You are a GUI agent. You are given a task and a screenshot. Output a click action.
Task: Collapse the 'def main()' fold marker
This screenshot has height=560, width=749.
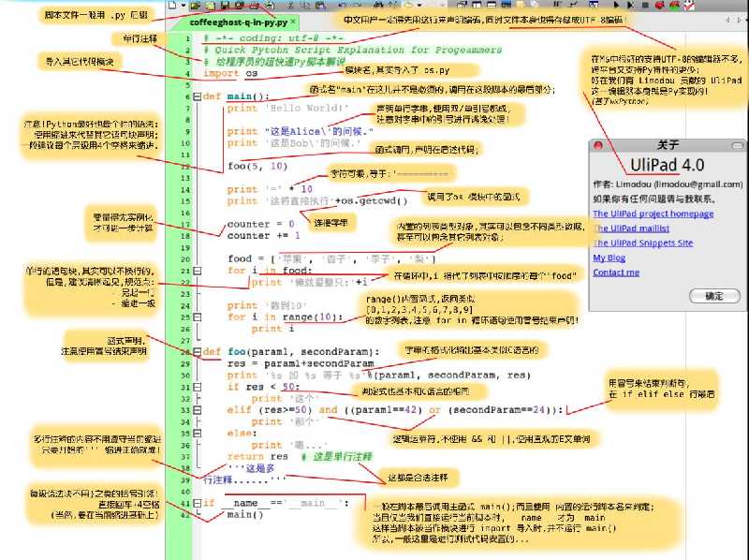(195, 96)
